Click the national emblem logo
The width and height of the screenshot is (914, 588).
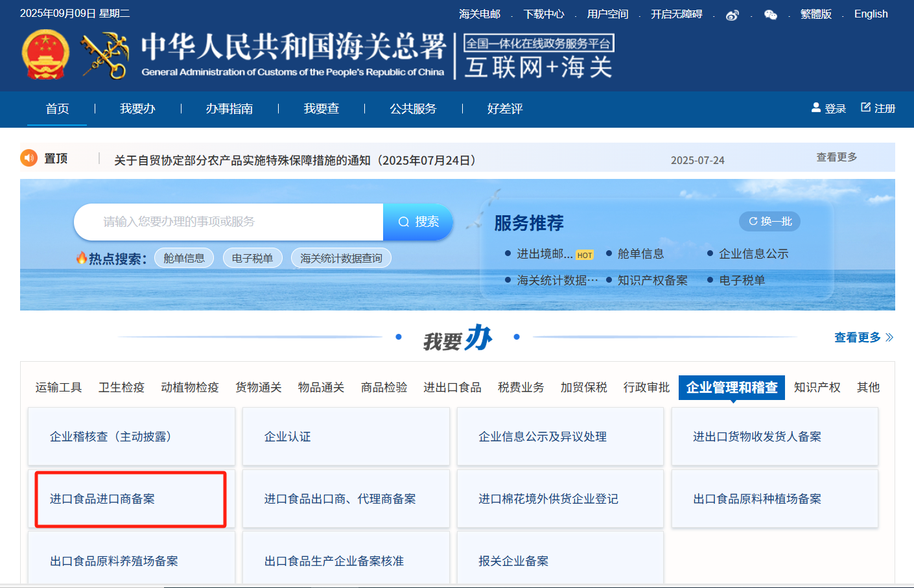coord(45,55)
